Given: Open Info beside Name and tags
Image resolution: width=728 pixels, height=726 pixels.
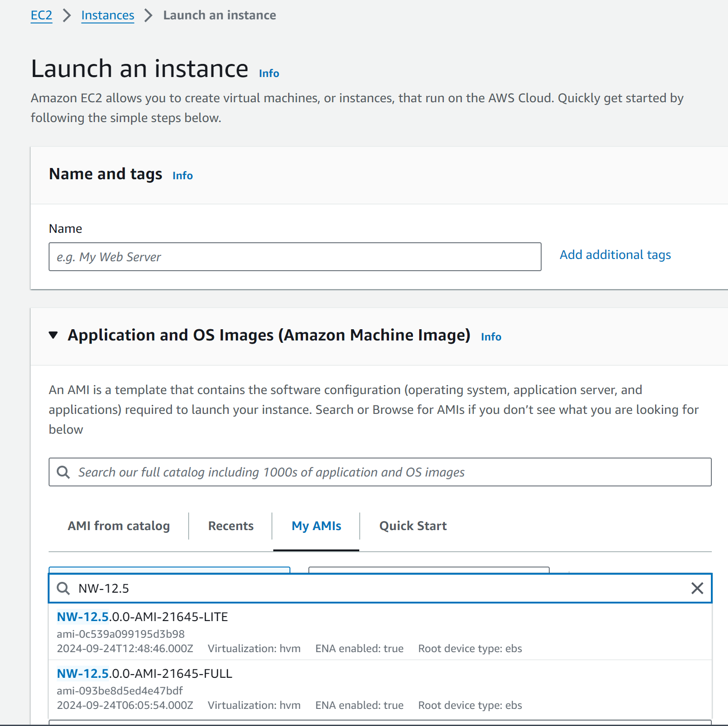Looking at the screenshot, I should tap(182, 176).
